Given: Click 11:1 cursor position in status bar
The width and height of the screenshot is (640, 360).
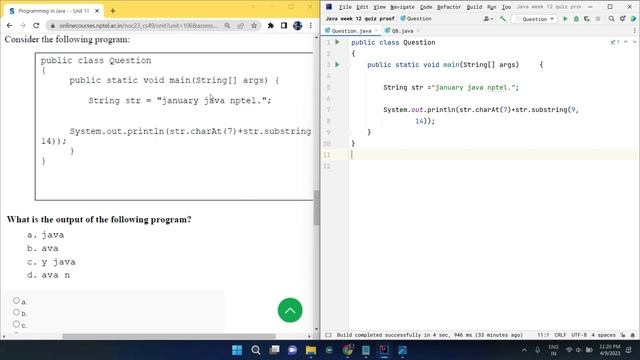Looking at the screenshot, I should pyautogui.click(x=543, y=335).
